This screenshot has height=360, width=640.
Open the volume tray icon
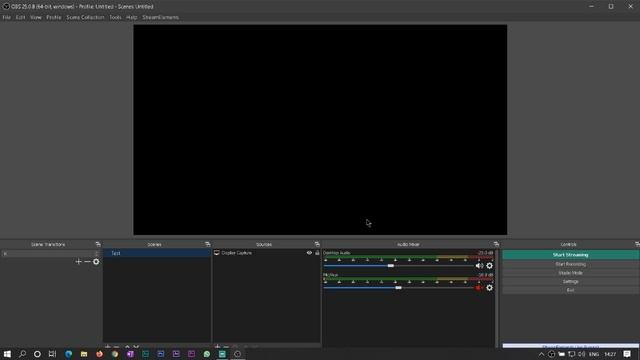[581, 354]
